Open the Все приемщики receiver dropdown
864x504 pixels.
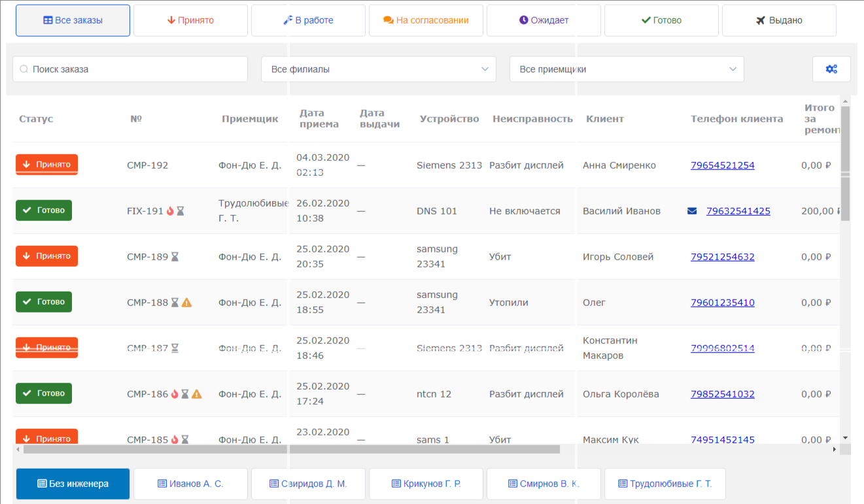pyautogui.click(x=627, y=69)
